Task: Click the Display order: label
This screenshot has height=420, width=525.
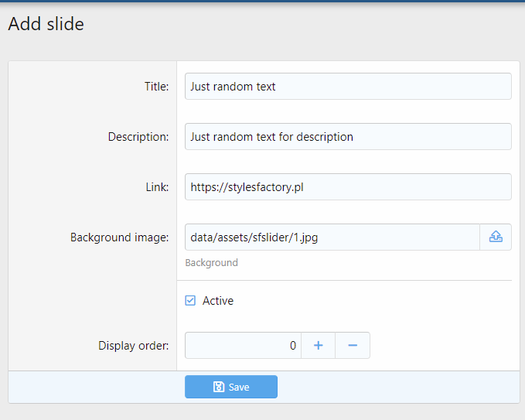Action: 133,346
